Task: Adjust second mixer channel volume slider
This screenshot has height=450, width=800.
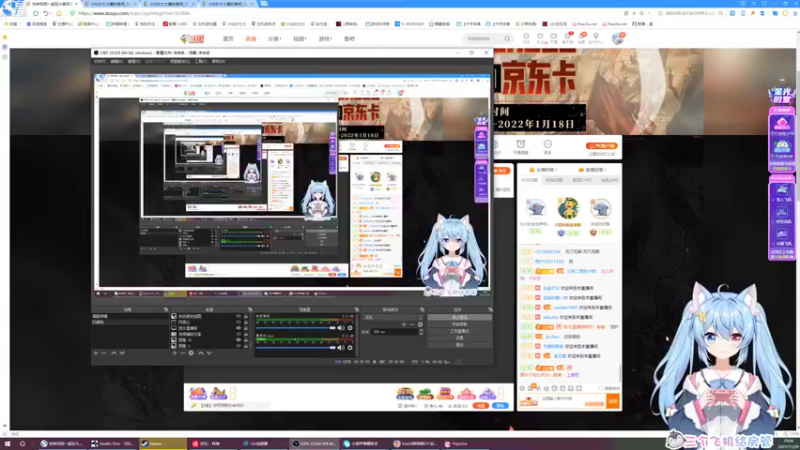Action: click(x=295, y=347)
